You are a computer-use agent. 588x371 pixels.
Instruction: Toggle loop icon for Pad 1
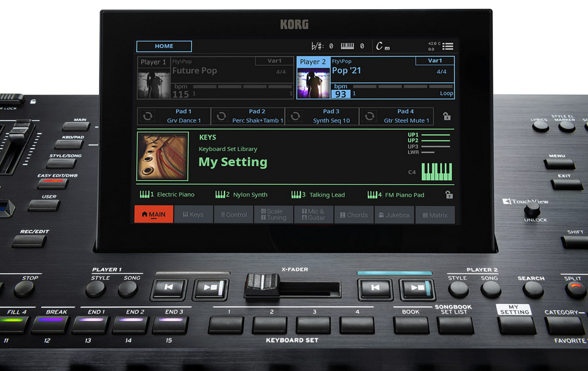(148, 116)
